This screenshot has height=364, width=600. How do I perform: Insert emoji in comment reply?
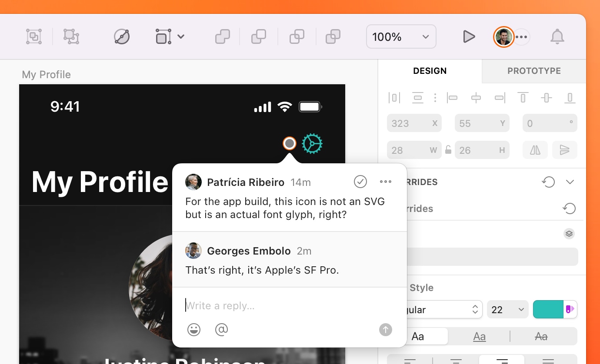click(x=194, y=330)
